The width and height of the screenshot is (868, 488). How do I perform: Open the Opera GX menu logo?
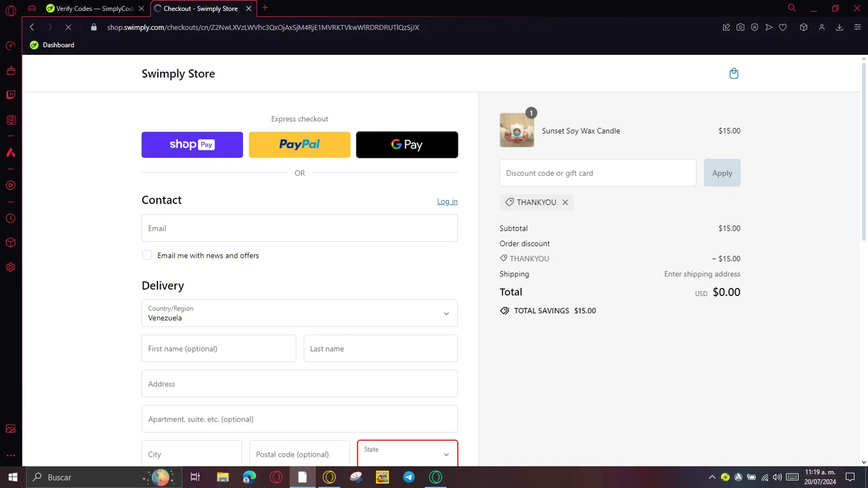pos(10,10)
